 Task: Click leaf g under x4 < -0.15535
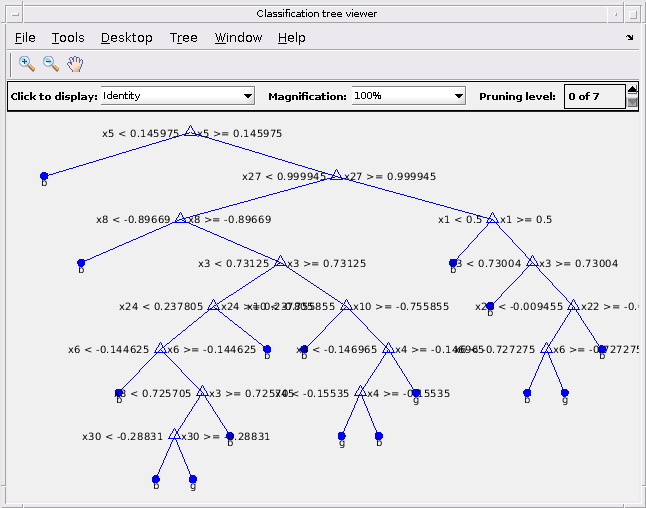(342, 436)
